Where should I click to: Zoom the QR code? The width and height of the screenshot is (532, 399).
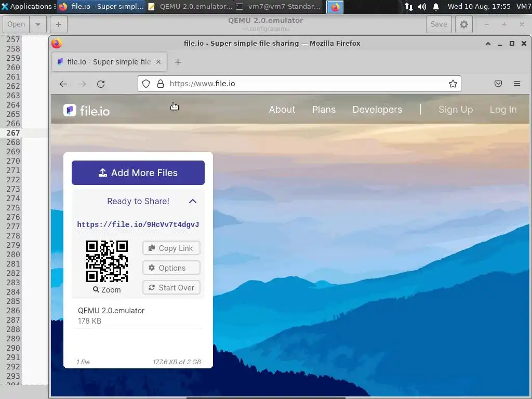tap(107, 290)
